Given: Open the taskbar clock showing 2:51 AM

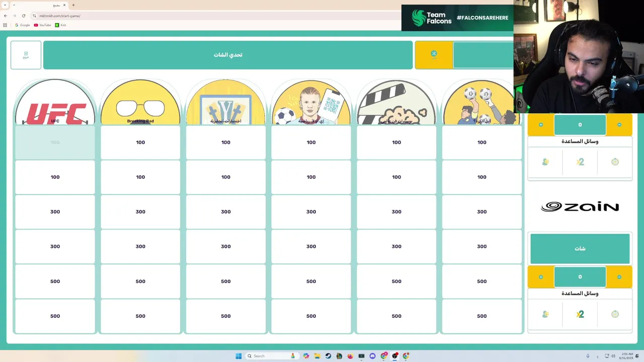Looking at the screenshot, I should click(625, 356).
